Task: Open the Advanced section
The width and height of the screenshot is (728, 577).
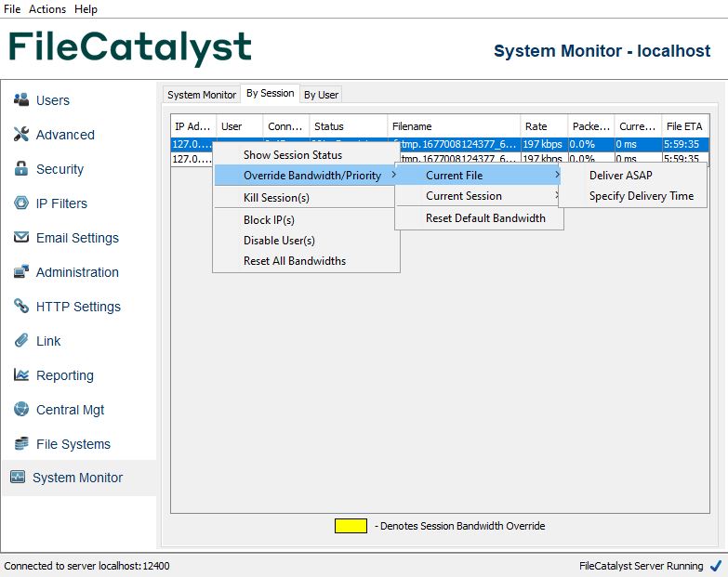Action: click(x=65, y=135)
